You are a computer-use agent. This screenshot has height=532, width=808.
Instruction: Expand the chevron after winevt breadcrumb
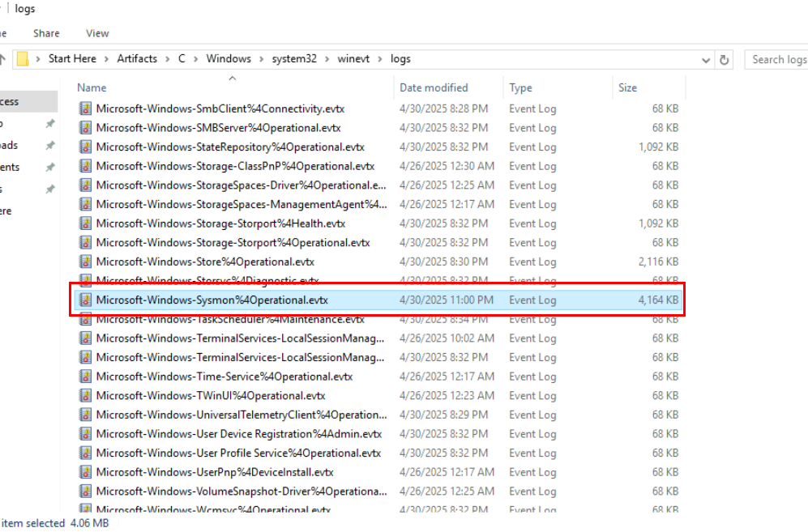pos(381,59)
